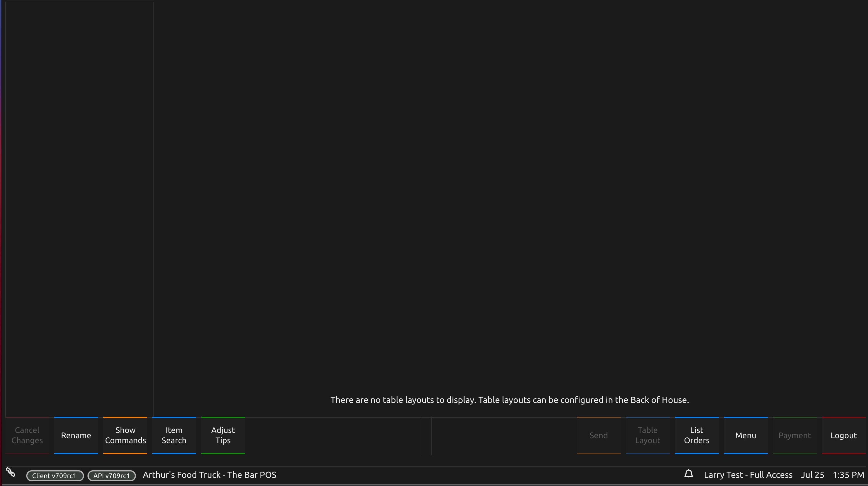Switch to List Orders
868x486 pixels.
pos(697,435)
